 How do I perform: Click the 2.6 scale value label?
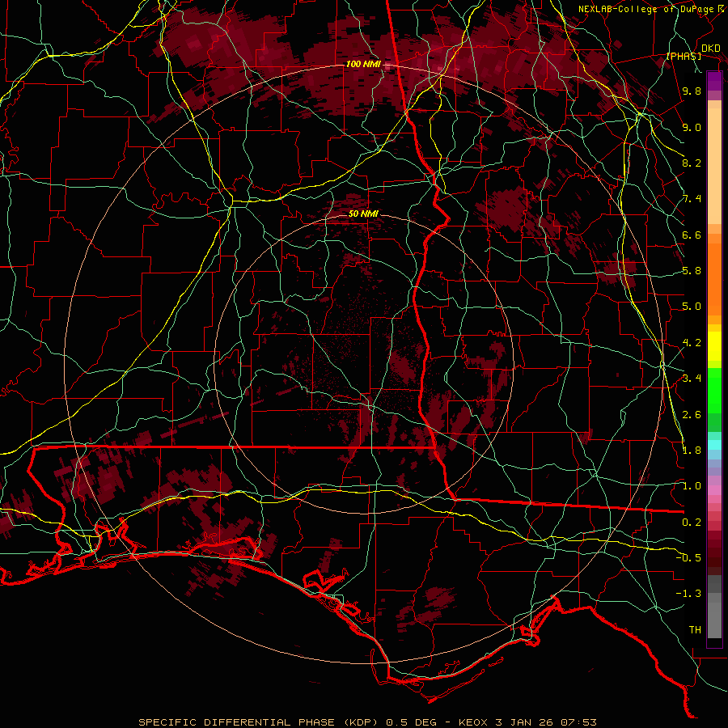692,415
